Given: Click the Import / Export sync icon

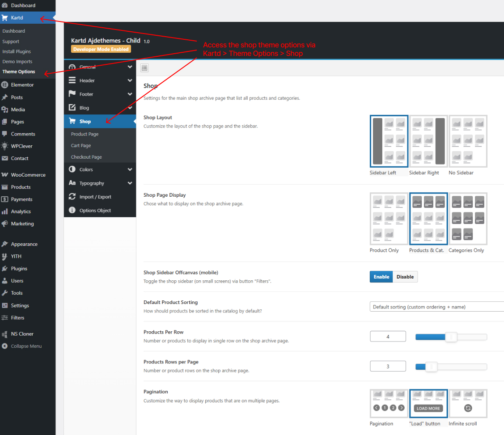Looking at the screenshot, I should click(72, 196).
